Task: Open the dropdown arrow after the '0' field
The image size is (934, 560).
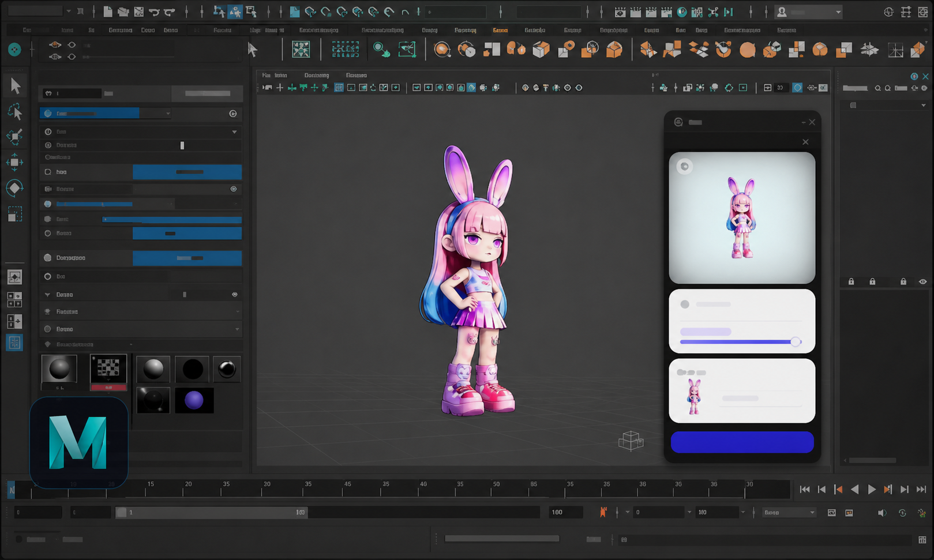Action: [689, 512]
